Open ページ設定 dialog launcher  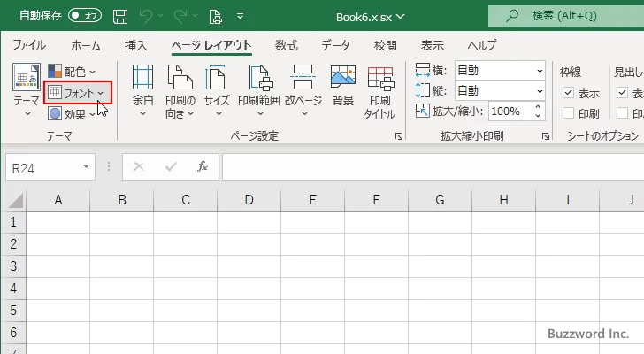(x=398, y=136)
